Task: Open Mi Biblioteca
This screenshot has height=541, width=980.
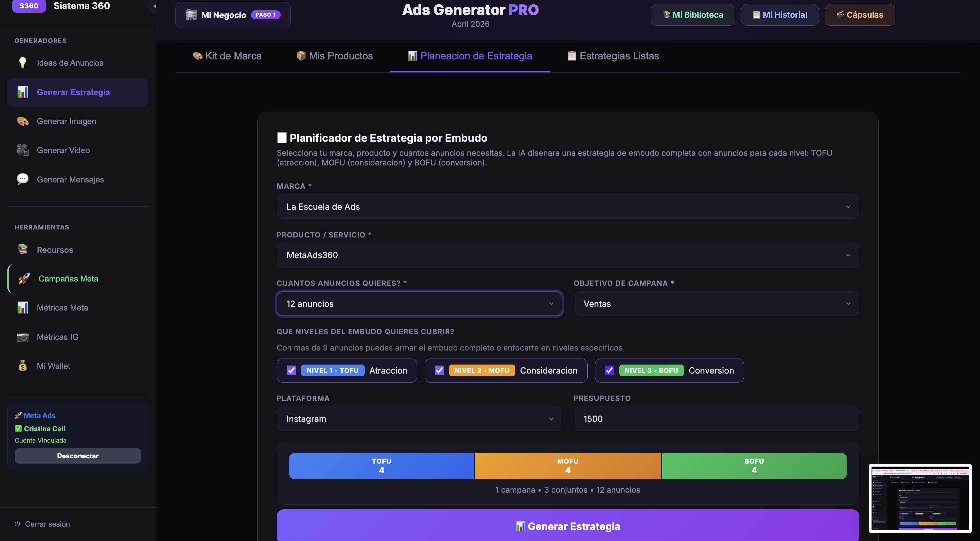Action: coord(693,15)
